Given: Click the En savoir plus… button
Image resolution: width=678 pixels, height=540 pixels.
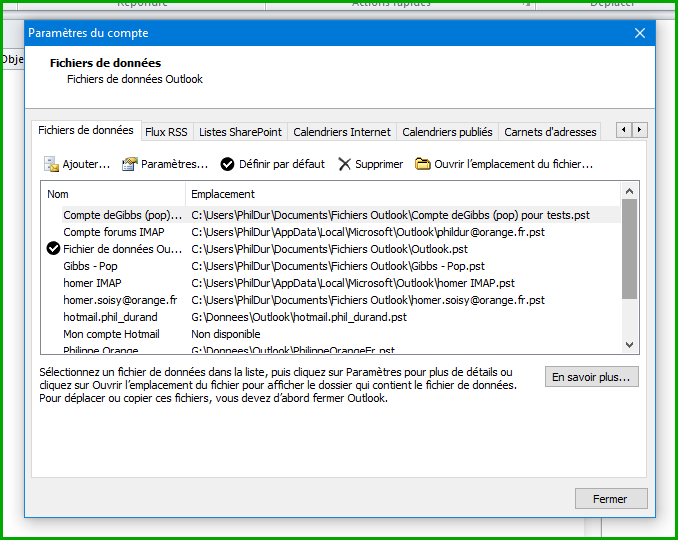Looking at the screenshot, I should click(592, 377).
